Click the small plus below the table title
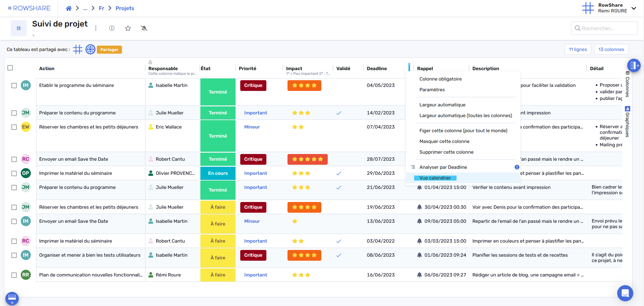644x306 pixels. 34,35
